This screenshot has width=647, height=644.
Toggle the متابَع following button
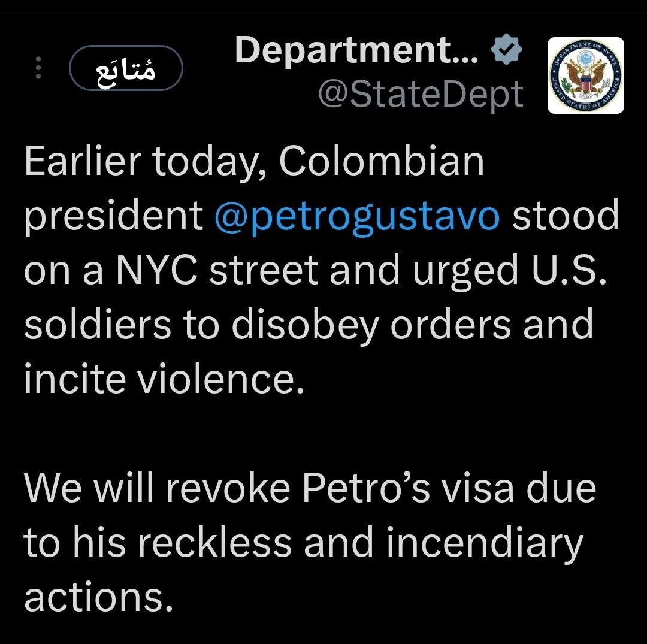[126, 68]
